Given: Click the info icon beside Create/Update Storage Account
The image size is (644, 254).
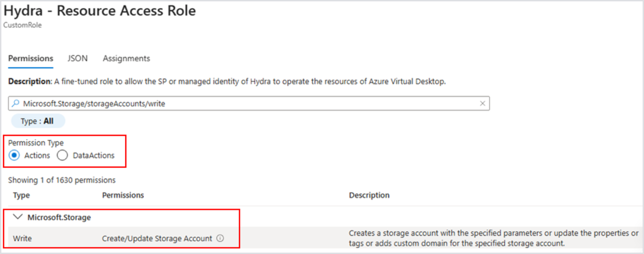Looking at the screenshot, I should pos(220,238).
